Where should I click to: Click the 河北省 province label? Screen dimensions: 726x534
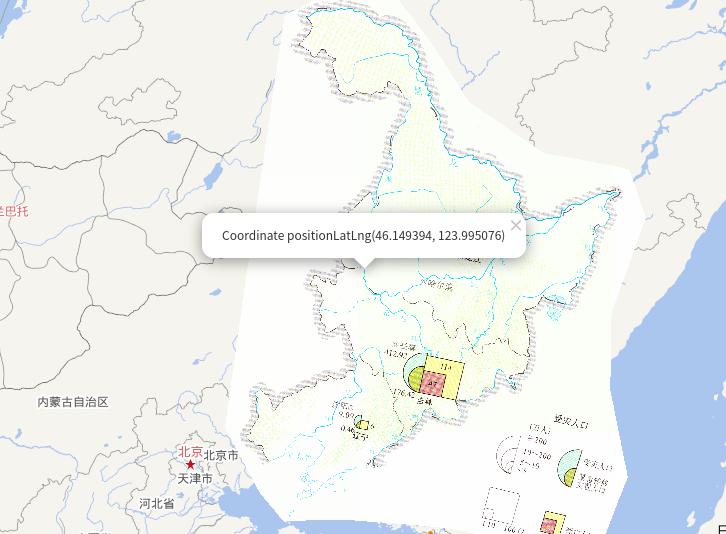tap(156, 504)
